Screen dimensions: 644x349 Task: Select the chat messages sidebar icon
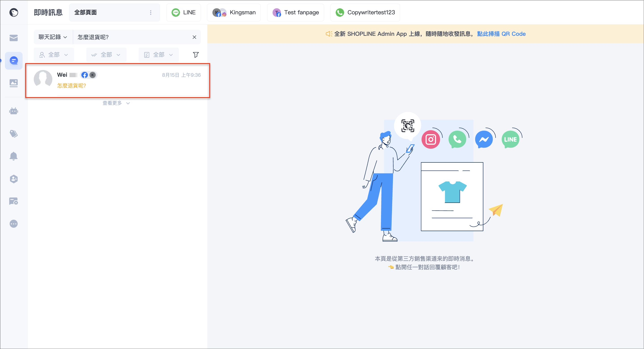click(x=13, y=61)
